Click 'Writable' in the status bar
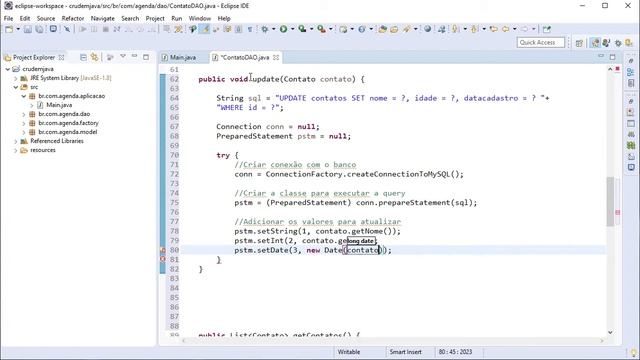The height and width of the screenshot is (360, 640). coord(349,352)
